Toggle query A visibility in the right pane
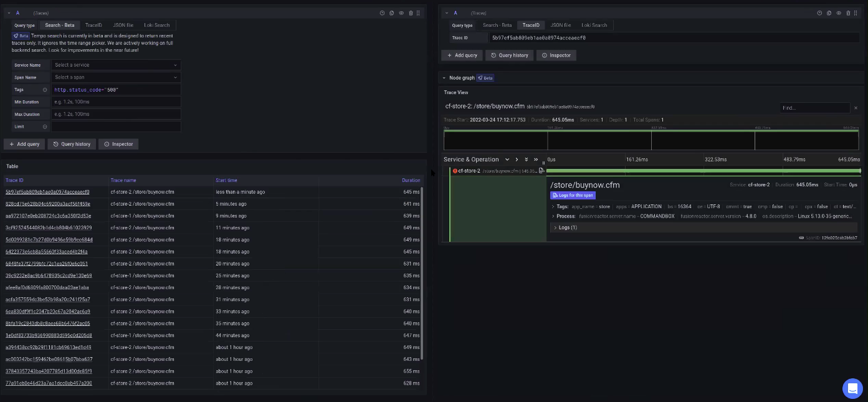The height and width of the screenshot is (402, 868). click(839, 12)
